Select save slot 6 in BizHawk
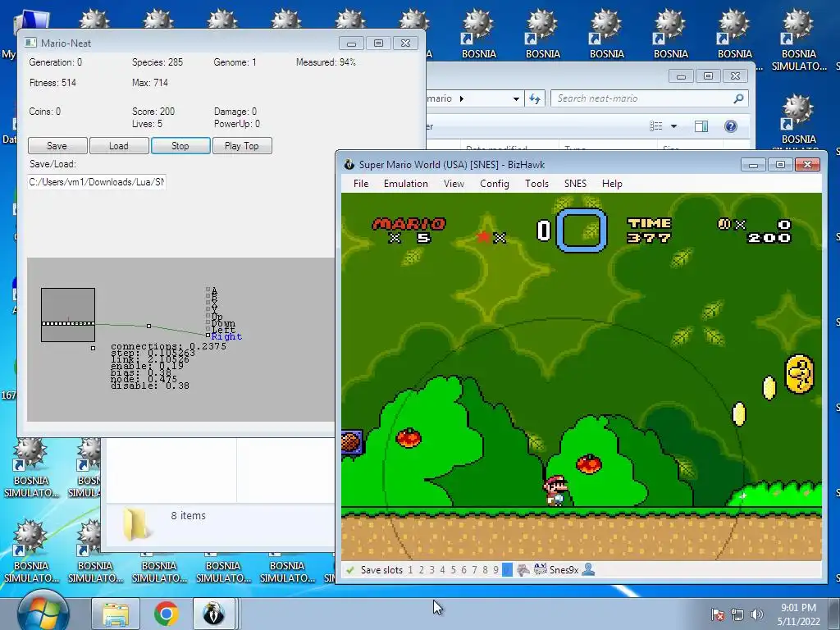Viewport: 840px width, 630px height. (x=464, y=570)
